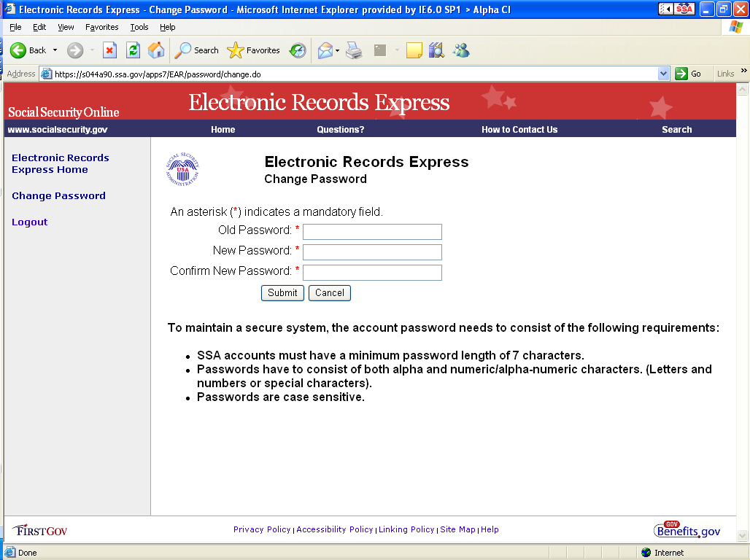This screenshot has width=750, height=560.
Task: Open the Help menu
Action: pyautogui.click(x=167, y=27)
